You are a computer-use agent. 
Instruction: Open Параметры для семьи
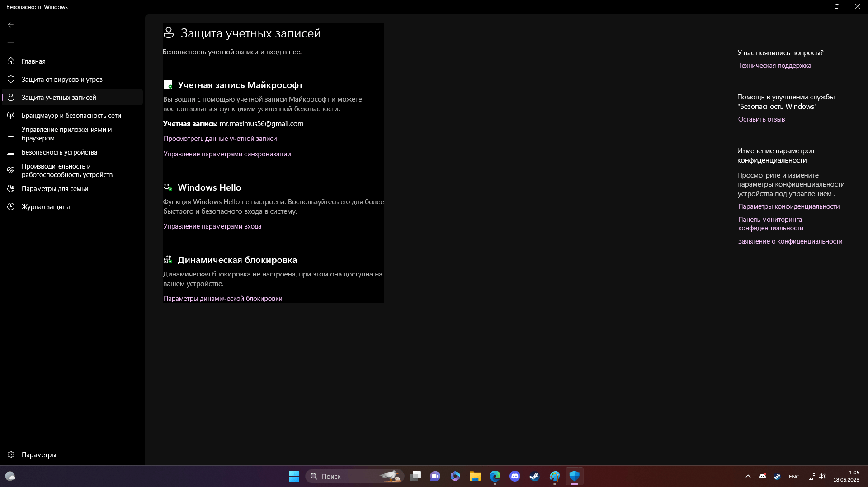coord(72,188)
